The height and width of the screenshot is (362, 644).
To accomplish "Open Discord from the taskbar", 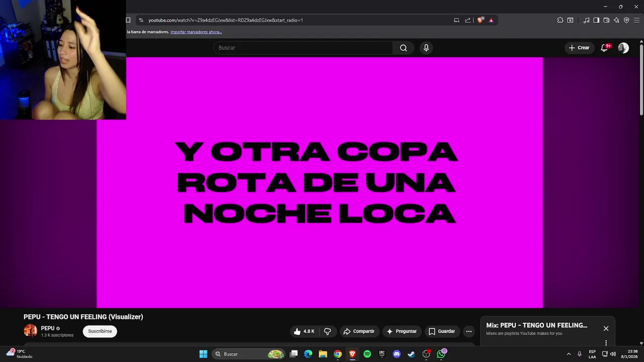I will pos(396,354).
